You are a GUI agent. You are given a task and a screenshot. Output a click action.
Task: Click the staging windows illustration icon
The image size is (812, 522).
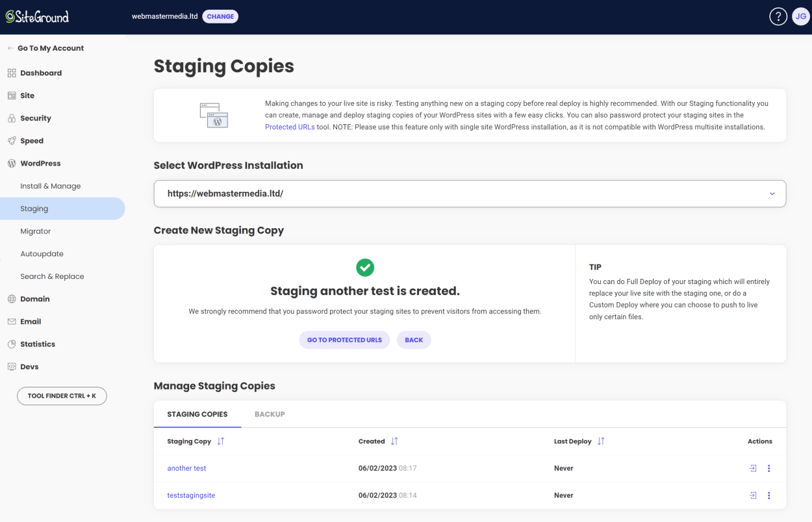pyautogui.click(x=214, y=115)
